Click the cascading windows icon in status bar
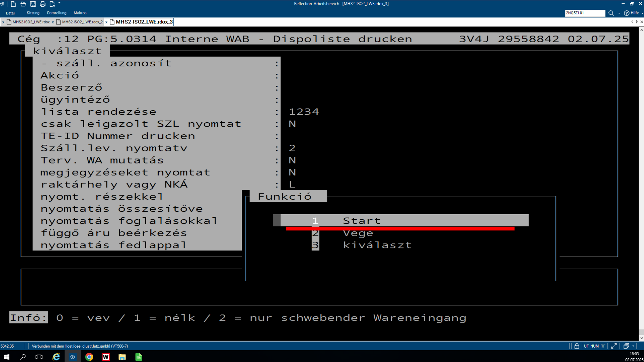This screenshot has width=644, height=362. (x=626, y=346)
